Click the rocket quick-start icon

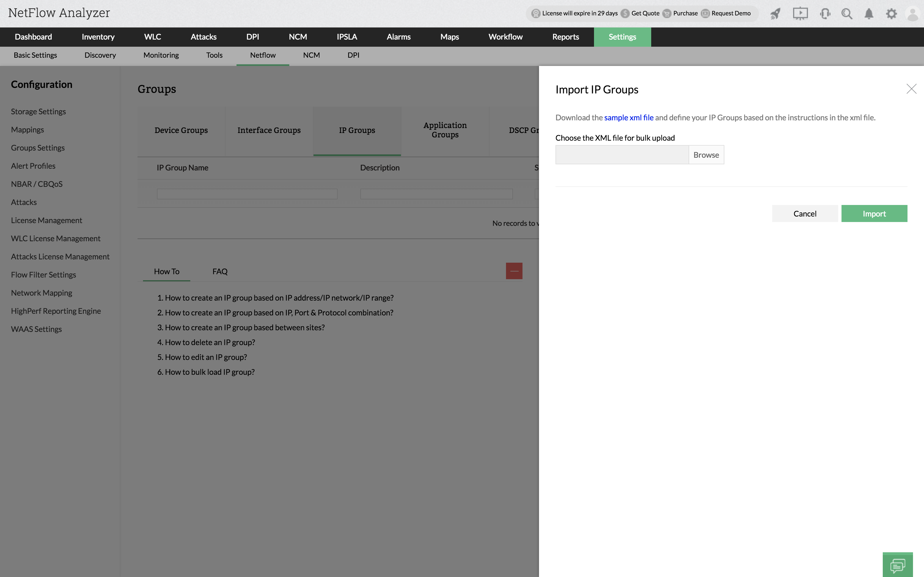pos(775,14)
